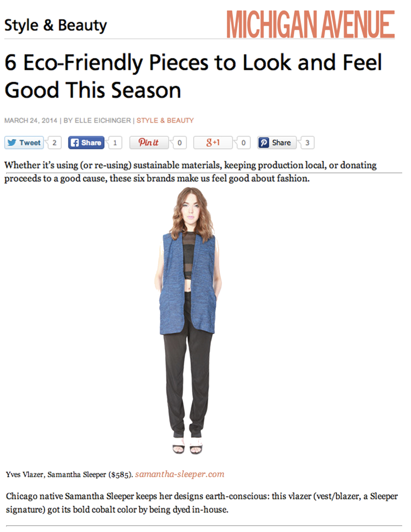Click the Pinterest Pin it button
This screenshot has width=411, height=532.
point(149,143)
